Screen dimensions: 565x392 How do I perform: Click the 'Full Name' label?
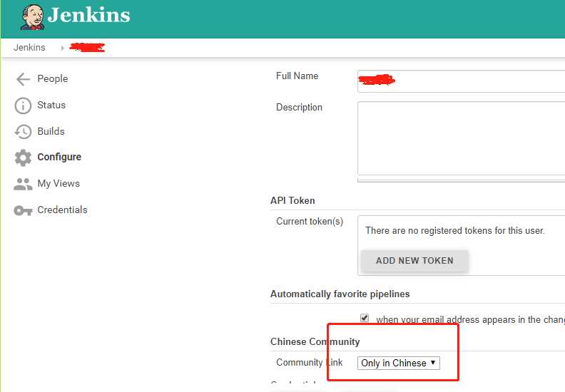pos(297,76)
